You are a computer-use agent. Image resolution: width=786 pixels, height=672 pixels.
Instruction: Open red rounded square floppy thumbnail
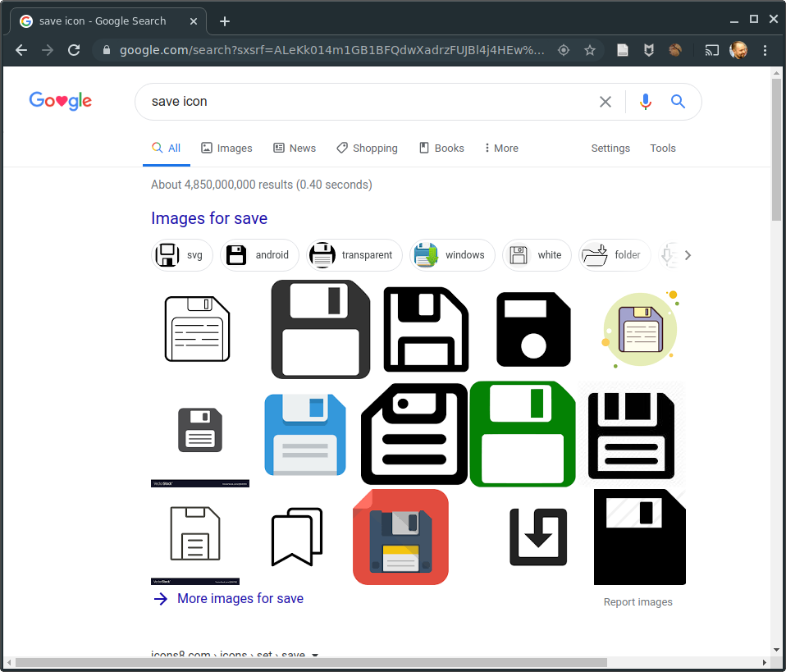pos(400,537)
